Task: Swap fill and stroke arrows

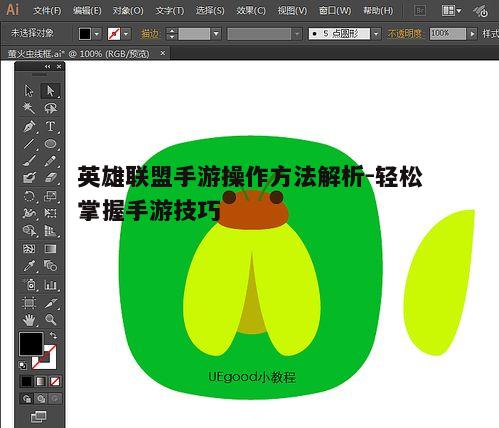Action: (53, 335)
